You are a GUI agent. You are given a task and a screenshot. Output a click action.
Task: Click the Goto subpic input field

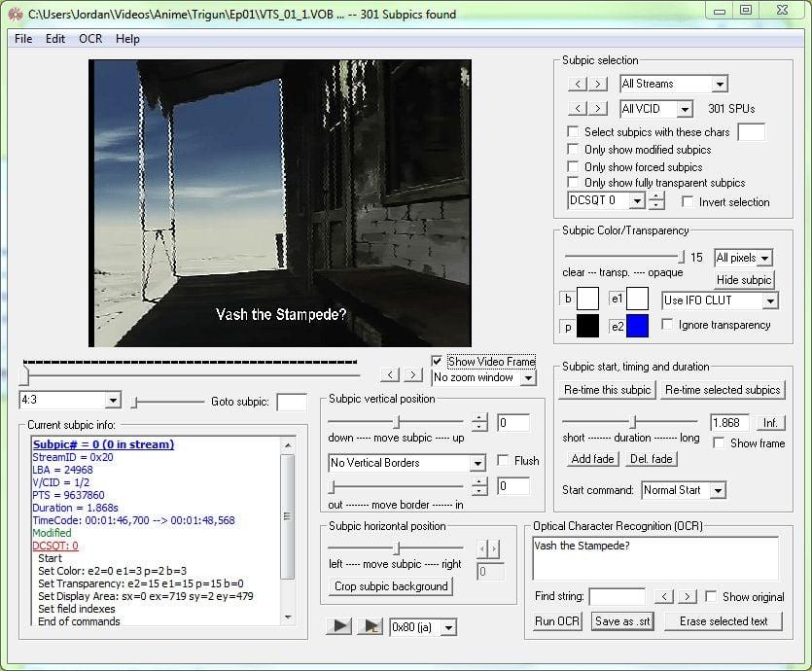pos(292,403)
